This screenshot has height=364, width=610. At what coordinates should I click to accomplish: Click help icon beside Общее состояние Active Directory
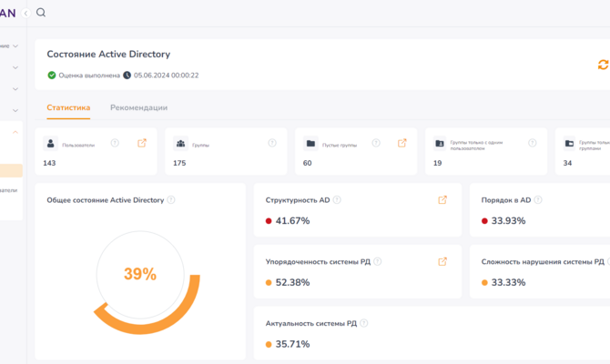[x=171, y=200]
